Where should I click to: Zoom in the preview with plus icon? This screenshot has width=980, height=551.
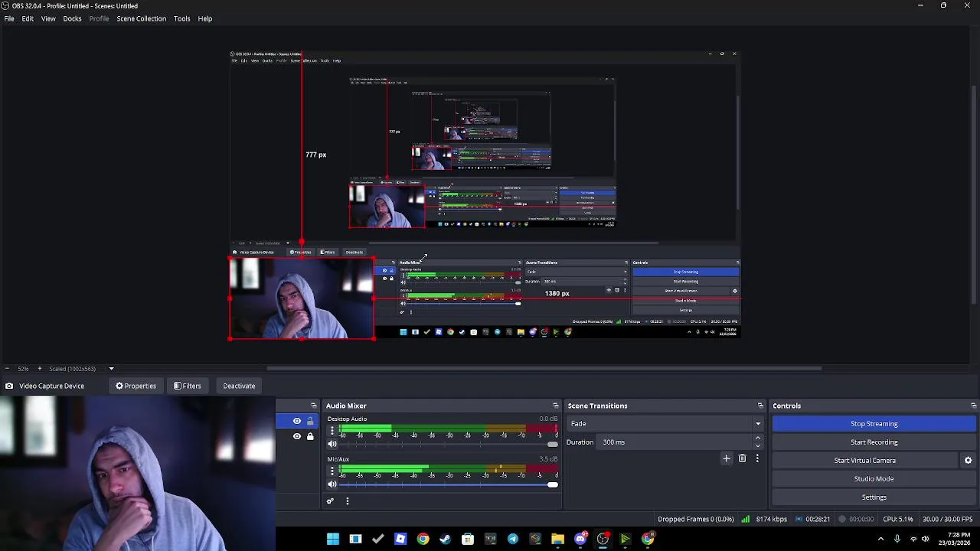tap(40, 369)
